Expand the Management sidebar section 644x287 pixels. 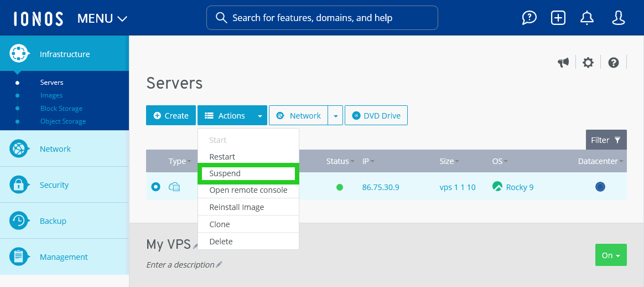click(x=65, y=257)
